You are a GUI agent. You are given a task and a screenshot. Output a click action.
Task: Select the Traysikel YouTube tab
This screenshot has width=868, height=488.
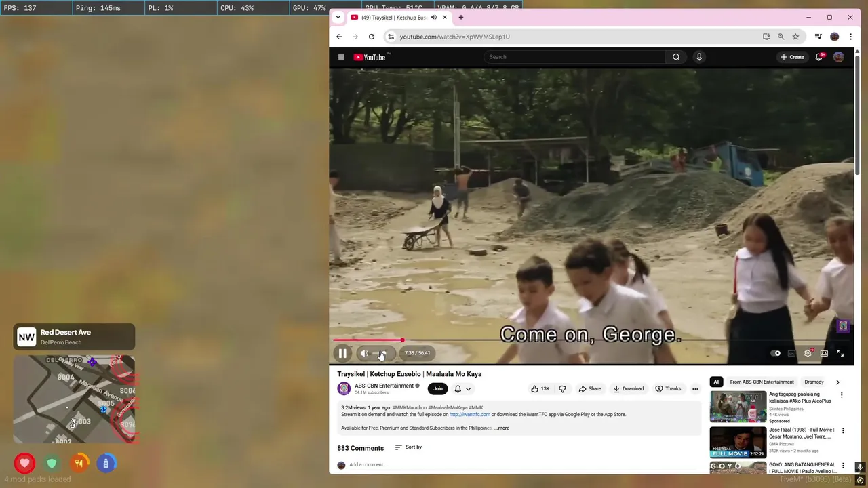pyautogui.click(x=393, y=18)
